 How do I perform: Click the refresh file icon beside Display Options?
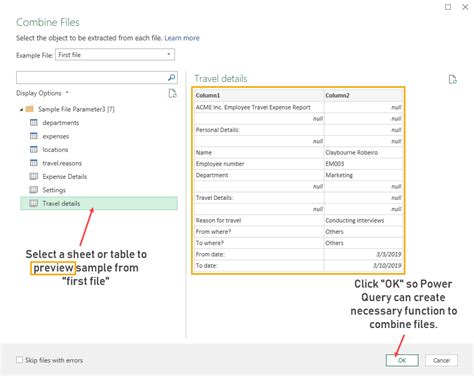pyautogui.click(x=172, y=94)
